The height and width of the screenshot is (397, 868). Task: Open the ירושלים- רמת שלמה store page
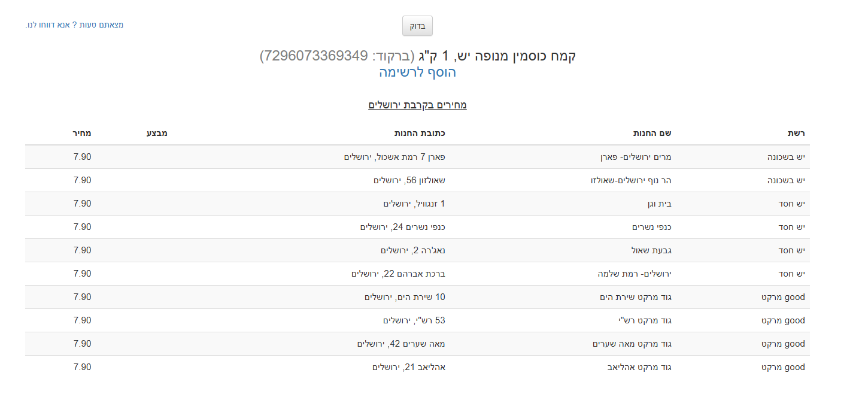pos(628,273)
